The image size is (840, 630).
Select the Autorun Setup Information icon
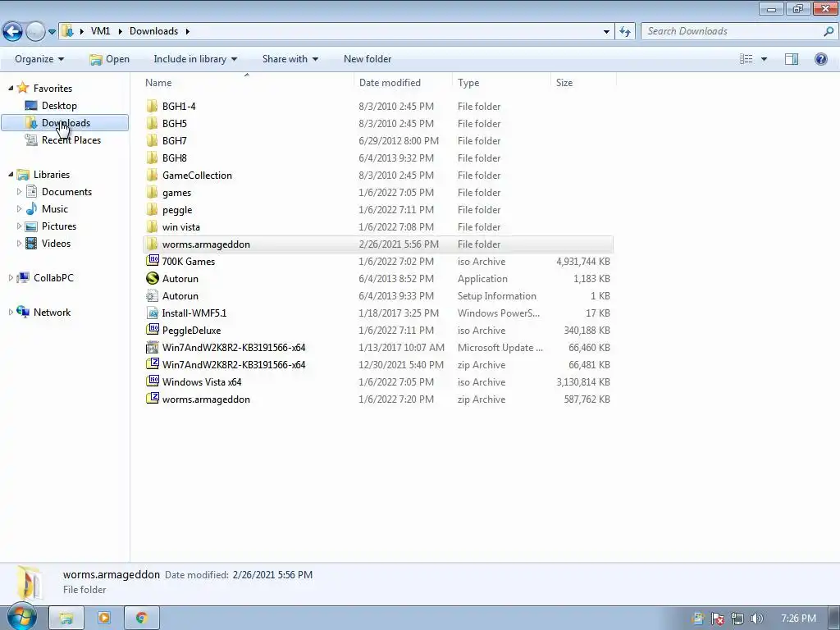(153, 295)
